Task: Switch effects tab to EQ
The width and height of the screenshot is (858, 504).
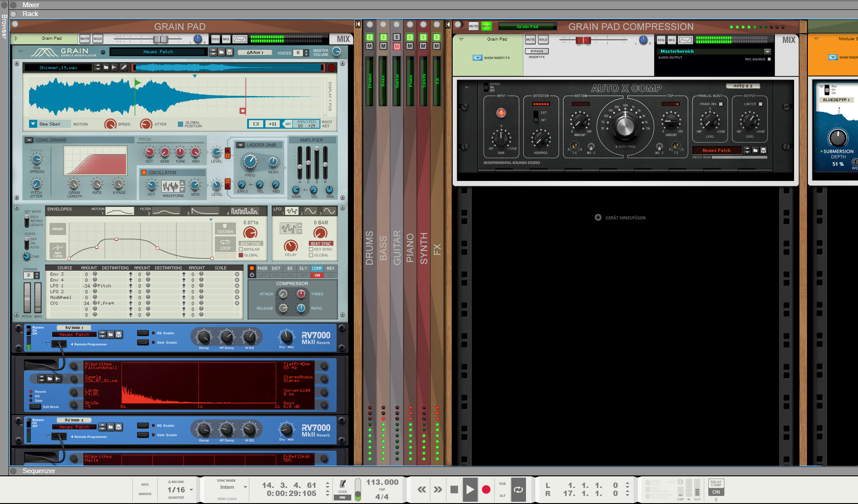Action: [290, 269]
